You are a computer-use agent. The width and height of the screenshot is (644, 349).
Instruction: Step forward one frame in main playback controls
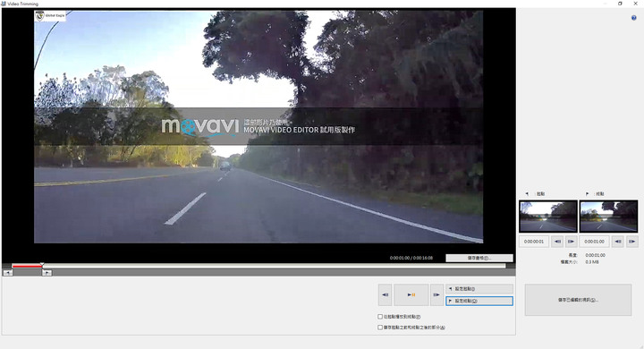[x=436, y=294]
